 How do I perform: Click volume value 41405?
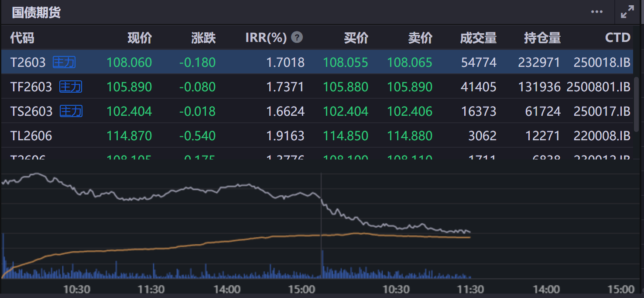coord(479,87)
